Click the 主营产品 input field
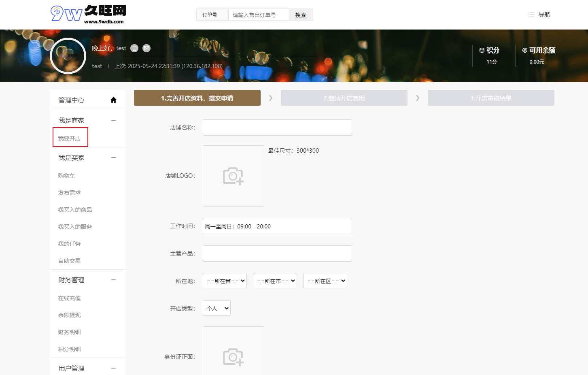This screenshot has width=588, height=375. 277,254
